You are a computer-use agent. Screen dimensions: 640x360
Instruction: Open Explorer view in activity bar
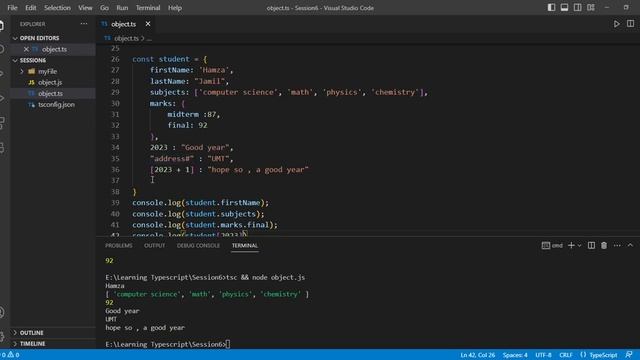point(2,25)
